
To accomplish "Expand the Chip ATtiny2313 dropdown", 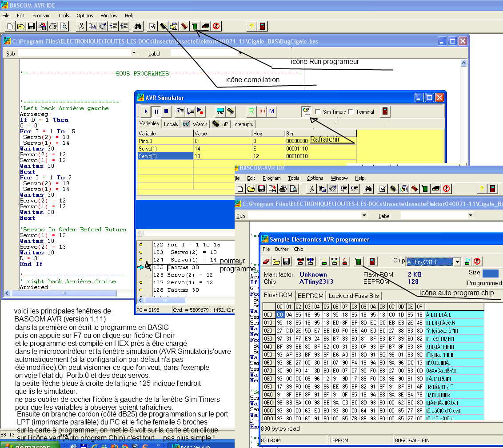I will (457, 262).
